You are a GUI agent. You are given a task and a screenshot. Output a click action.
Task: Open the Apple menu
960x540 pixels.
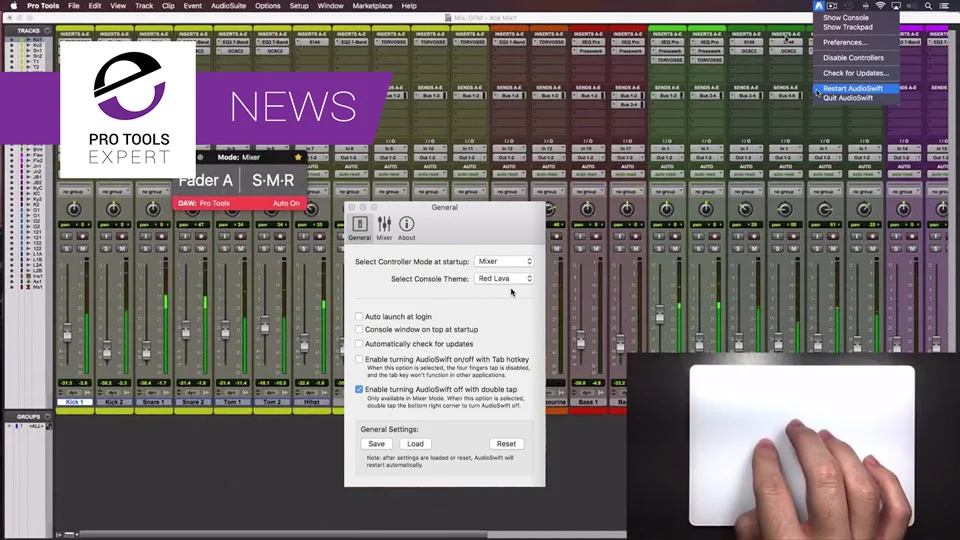(x=13, y=6)
